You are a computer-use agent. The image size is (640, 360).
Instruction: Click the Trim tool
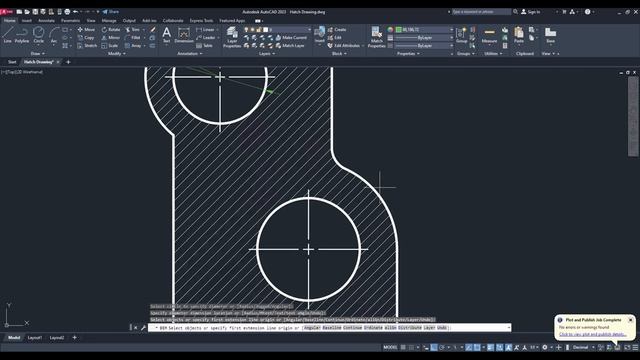(x=133, y=29)
